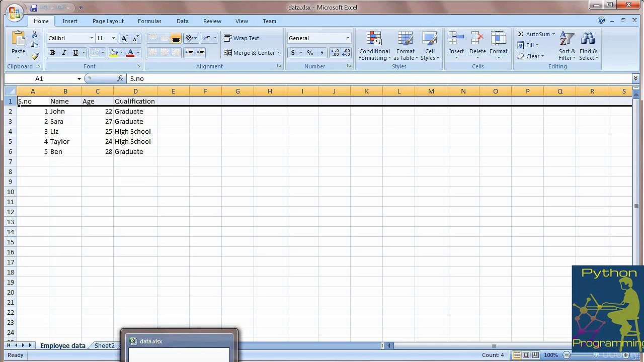
Task: Open font name Calibri dropdown
Action: coord(92,38)
